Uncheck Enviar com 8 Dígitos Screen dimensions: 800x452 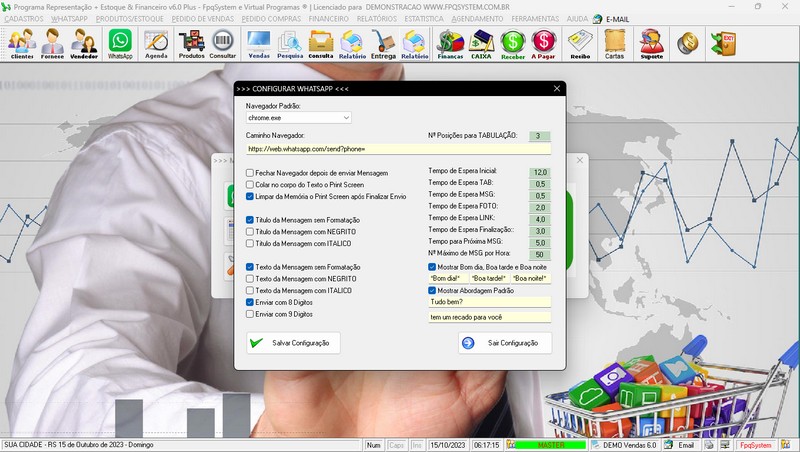249,302
